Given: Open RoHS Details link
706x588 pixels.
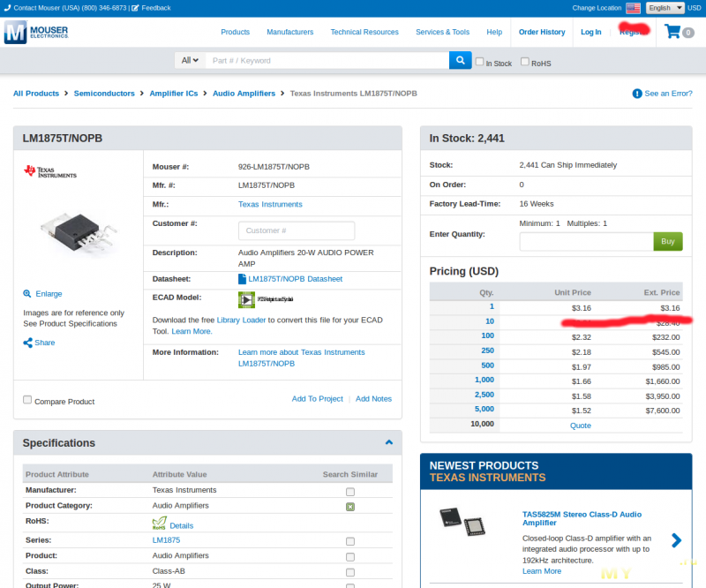Looking at the screenshot, I should pos(182,526).
